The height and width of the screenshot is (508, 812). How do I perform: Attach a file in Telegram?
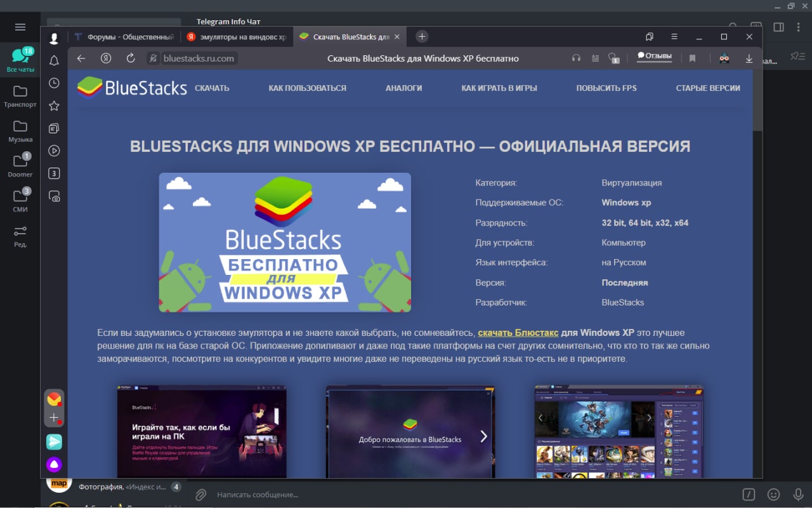click(x=200, y=494)
